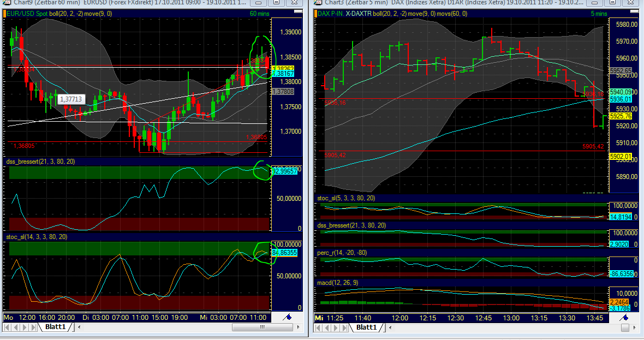Go to last sheet in the EUR/USD chart

tap(33, 327)
